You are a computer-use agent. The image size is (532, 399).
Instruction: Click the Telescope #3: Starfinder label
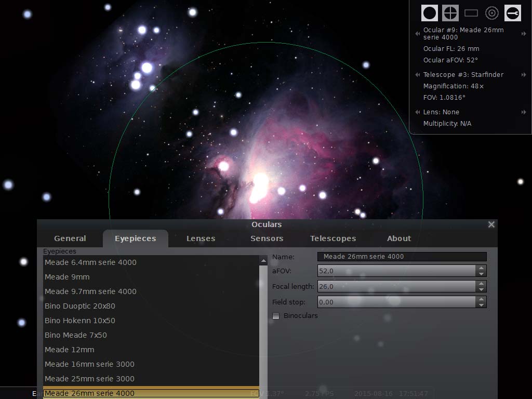coord(463,75)
